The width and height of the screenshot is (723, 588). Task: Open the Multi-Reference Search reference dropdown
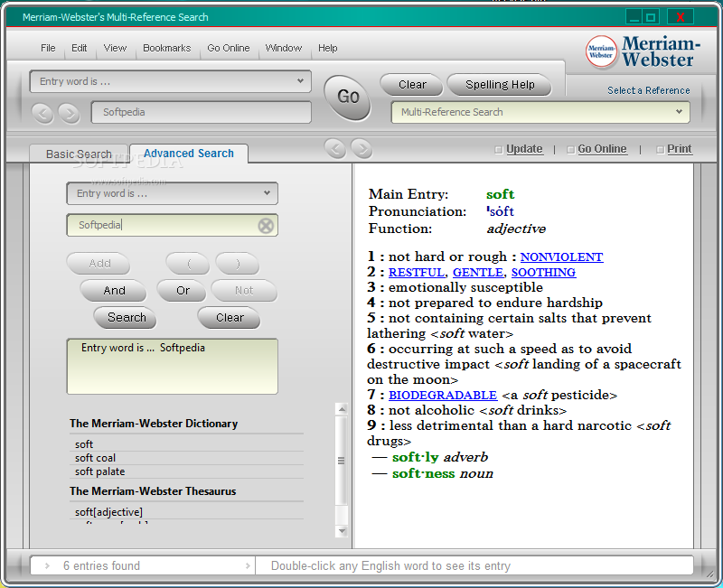click(x=540, y=112)
